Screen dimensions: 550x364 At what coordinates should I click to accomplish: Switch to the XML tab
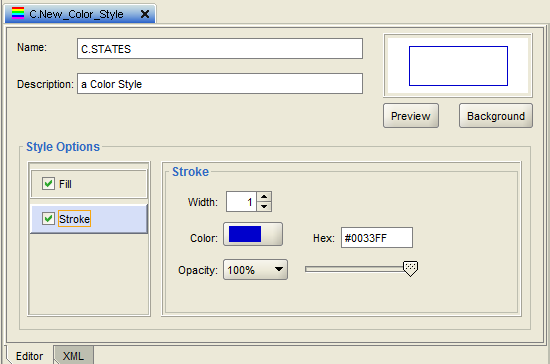tap(73, 356)
